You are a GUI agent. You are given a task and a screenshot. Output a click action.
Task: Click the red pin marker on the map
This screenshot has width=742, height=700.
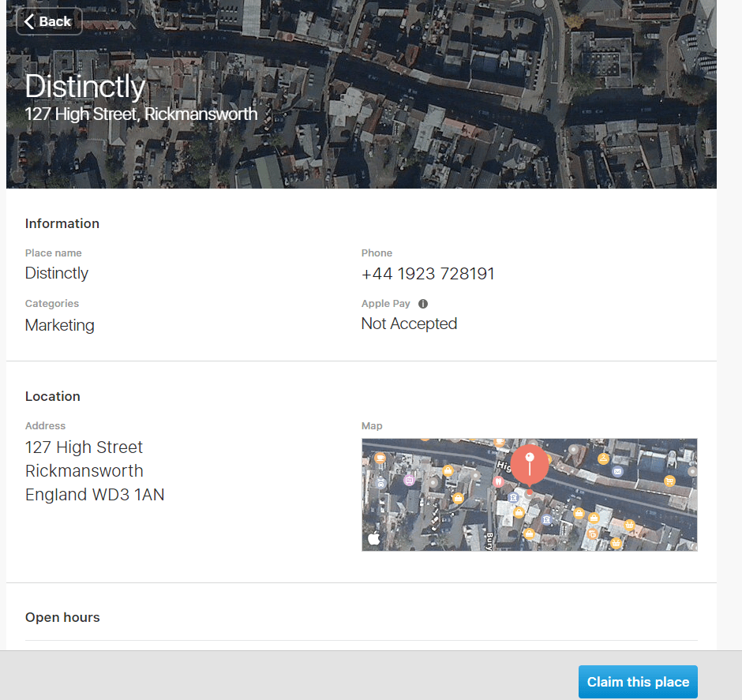click(529, 462)
